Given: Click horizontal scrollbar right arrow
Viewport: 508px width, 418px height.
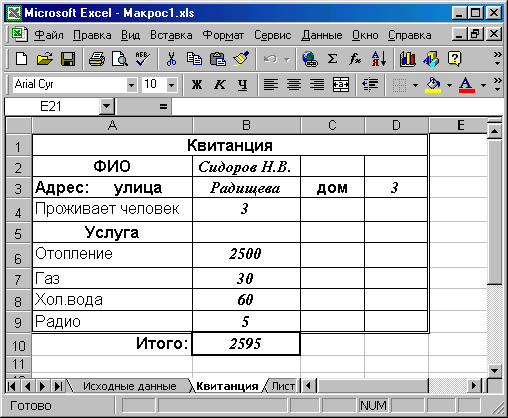Looking at the screenshot, I should [x=473, y=386].
